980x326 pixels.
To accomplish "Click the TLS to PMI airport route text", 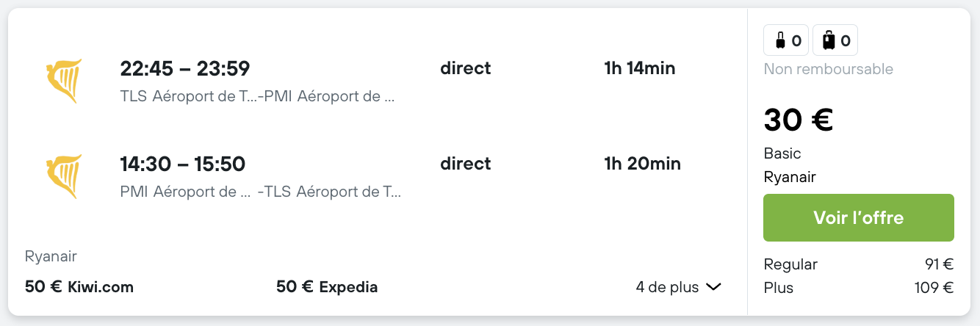I will point(257,96).
